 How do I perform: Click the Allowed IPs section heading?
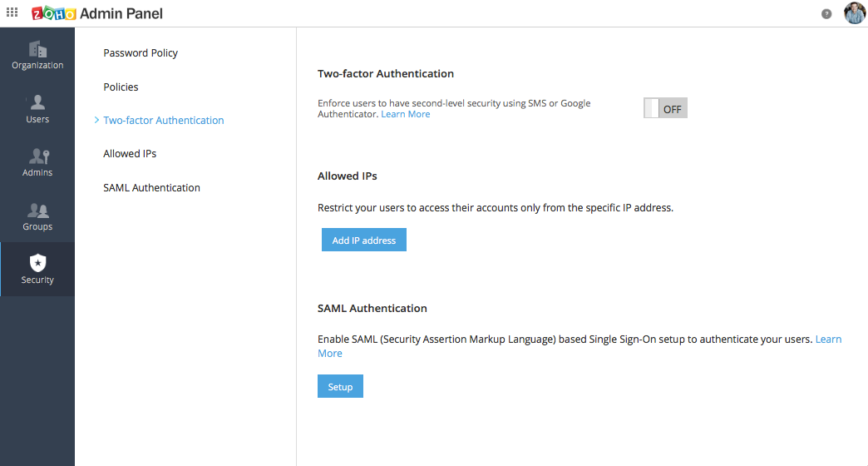point(347,176)
